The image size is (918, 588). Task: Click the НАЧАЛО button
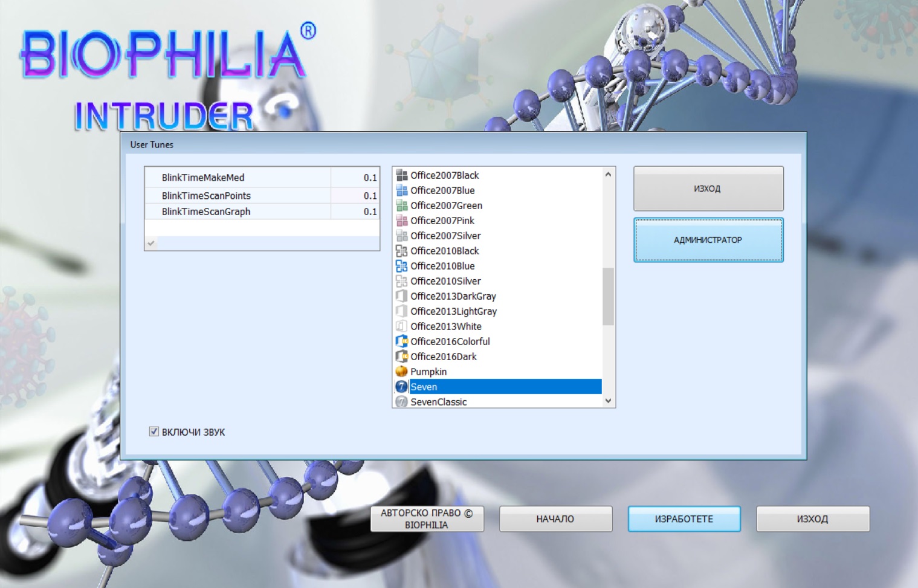click(x=555, y=519)
